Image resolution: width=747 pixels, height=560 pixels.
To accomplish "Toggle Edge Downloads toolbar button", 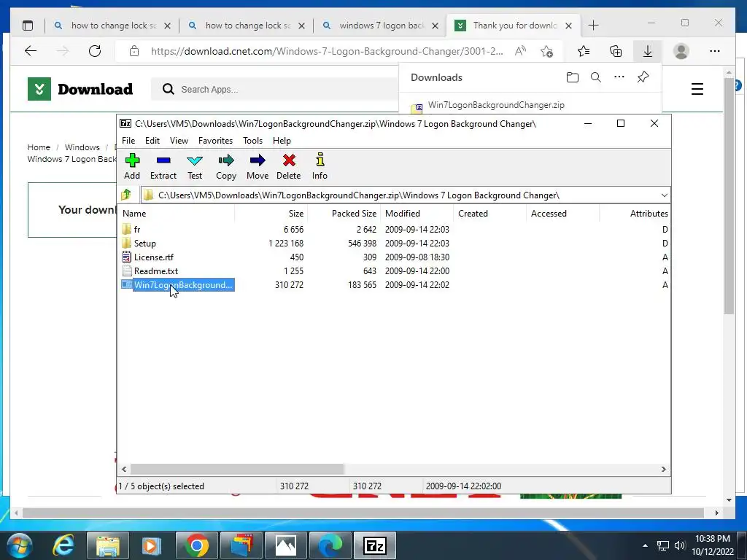I will (x=648, y=51).
